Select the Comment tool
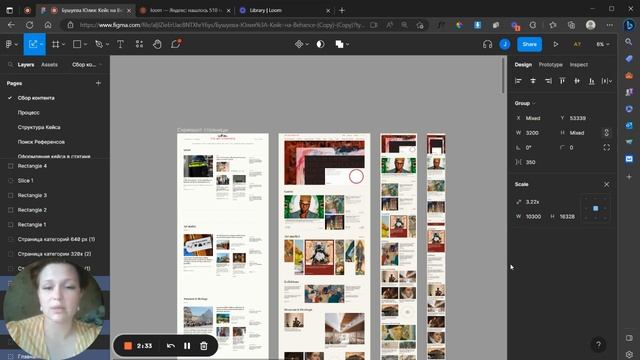This screenshot has height=360, width=640. [x=176, y=44]
